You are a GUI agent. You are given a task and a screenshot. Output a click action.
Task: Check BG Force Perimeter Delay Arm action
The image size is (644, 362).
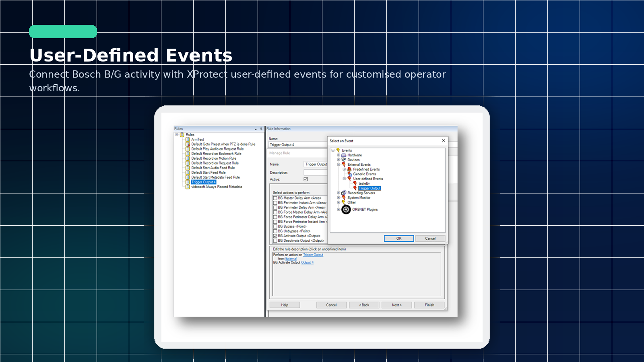click(275, 217)
